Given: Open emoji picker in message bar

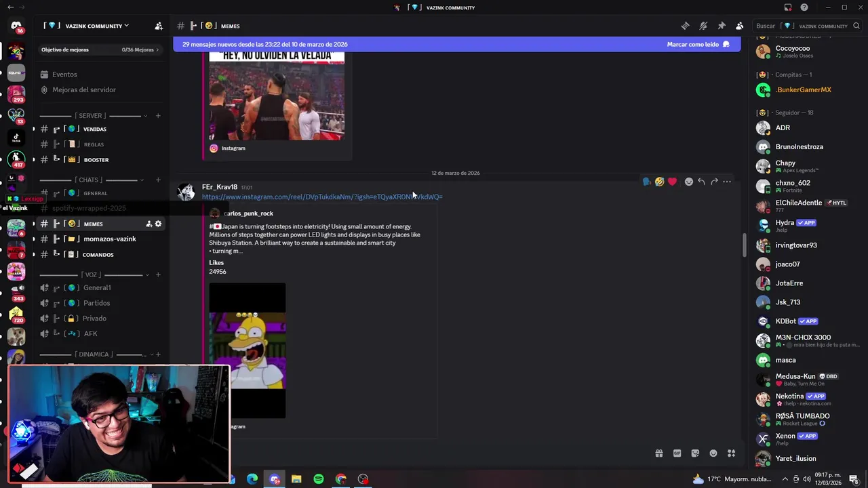Looking at the screenshot, I should 713,453.
